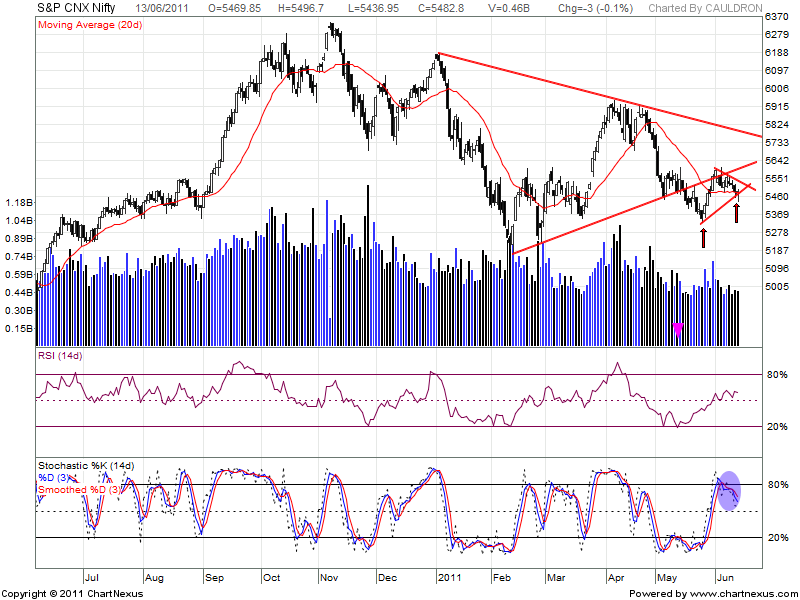This screenshot has width=800, height=600.
Task: Select the blue %D (3) legend entry
Action: pyautogui.click(x=55, y=477)
